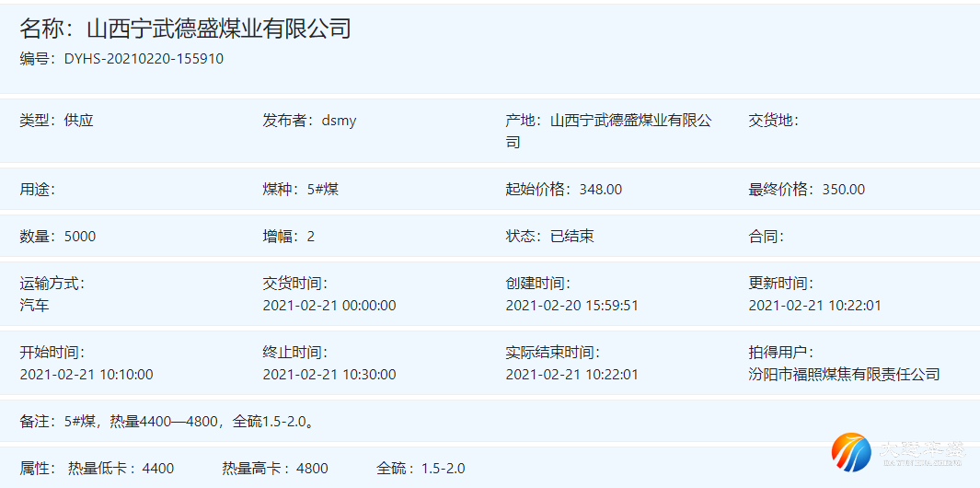Select the coal type value 5#煤
The image size is (980, 488).
(x=322, y=190)
